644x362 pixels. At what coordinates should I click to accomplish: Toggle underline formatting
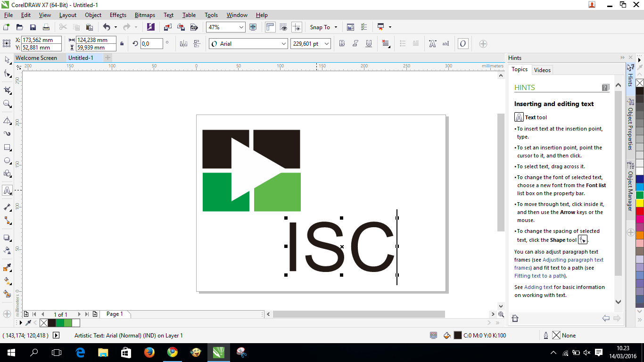coord(368,43)
